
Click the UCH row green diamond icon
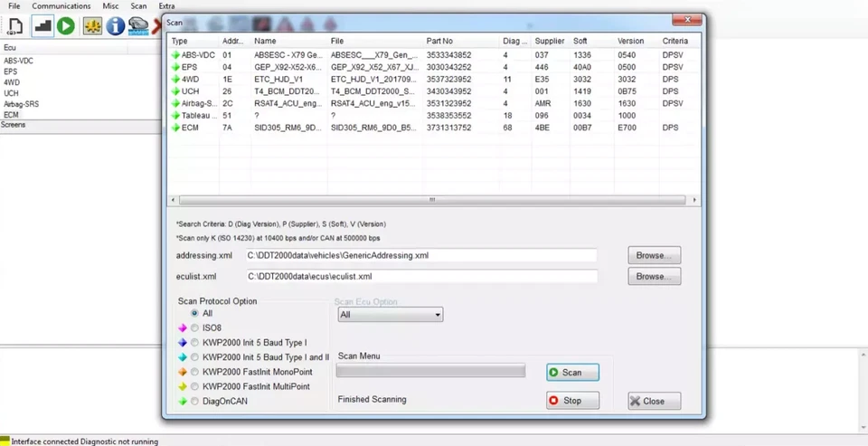point(175,91)
